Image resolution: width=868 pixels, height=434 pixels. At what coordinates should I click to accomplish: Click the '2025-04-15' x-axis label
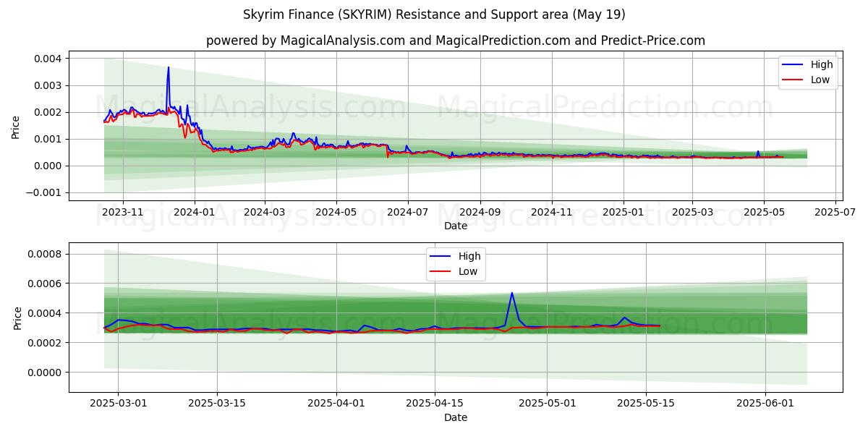(x=435, y=405)
